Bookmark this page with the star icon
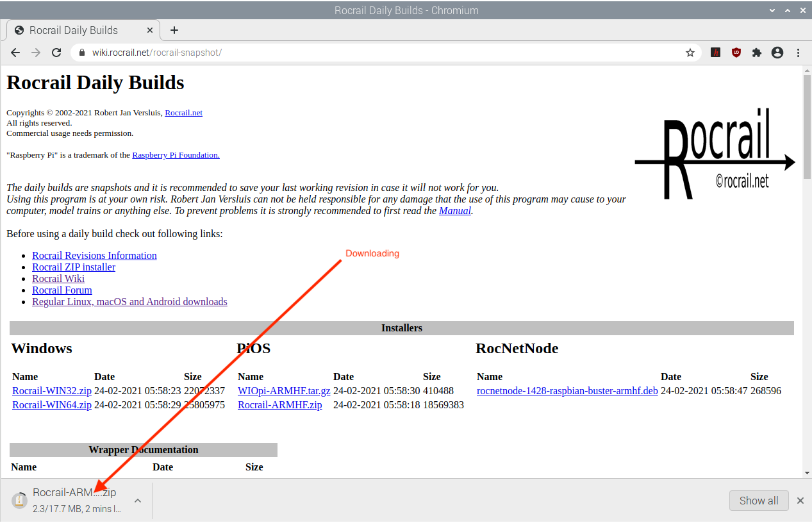The image size is (812, 523). point(690,53)
